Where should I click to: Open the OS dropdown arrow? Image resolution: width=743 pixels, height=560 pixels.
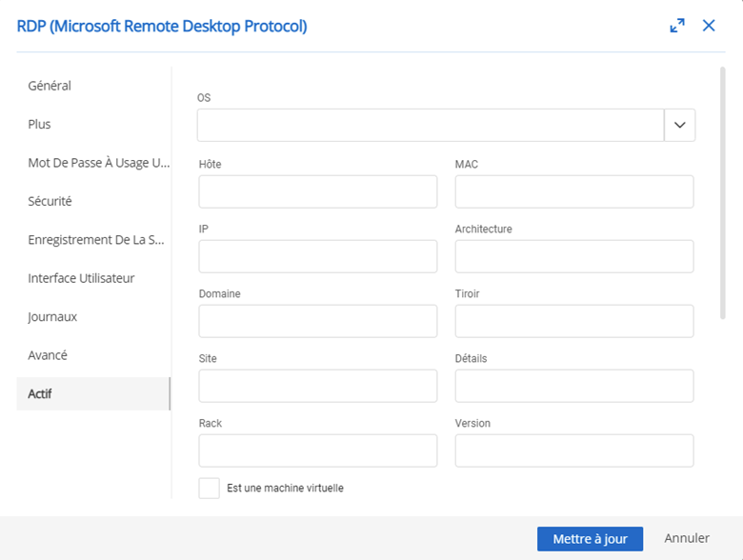click(x=679, y=125)
